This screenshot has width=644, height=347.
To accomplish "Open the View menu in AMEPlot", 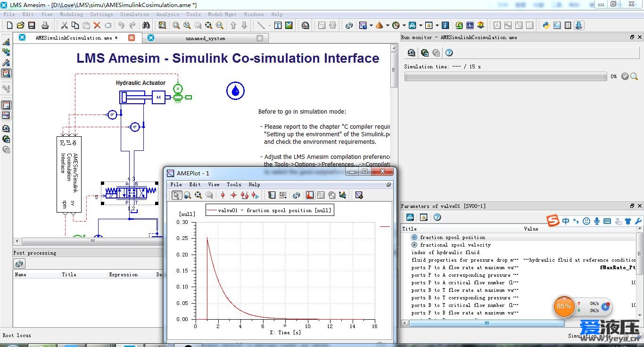I will (214, 184).
